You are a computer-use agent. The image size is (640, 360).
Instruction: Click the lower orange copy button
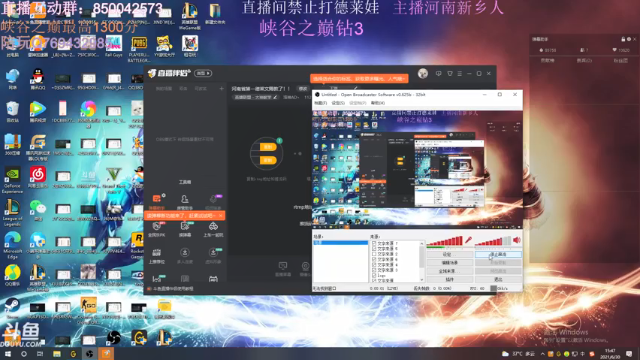pos(268,160)
